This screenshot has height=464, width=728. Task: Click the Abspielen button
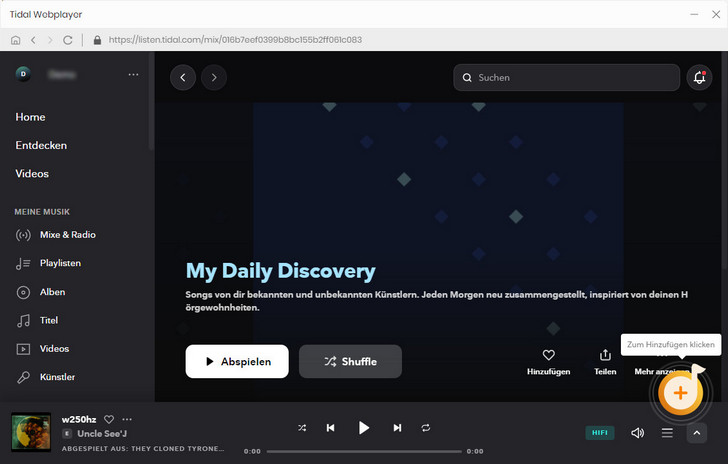click(x=237, y=361)
